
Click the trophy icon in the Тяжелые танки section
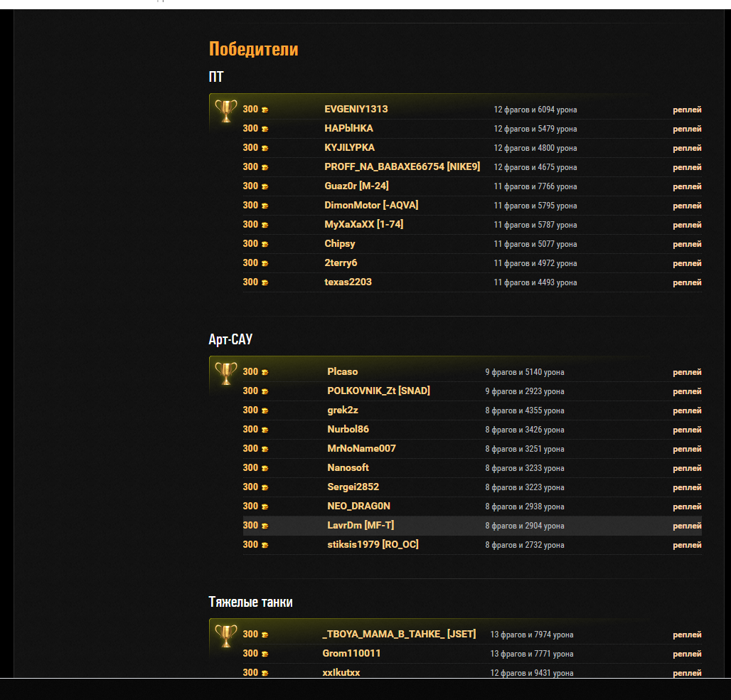[226, 635]
